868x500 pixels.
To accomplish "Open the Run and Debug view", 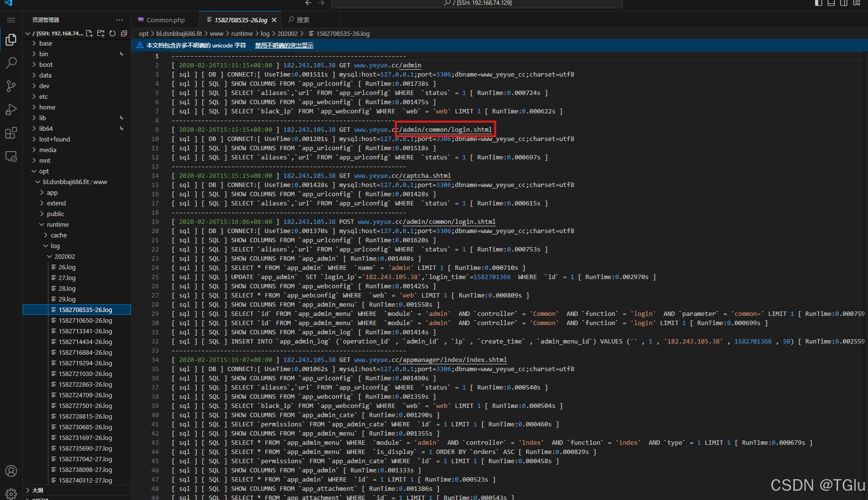I will 11,109.
